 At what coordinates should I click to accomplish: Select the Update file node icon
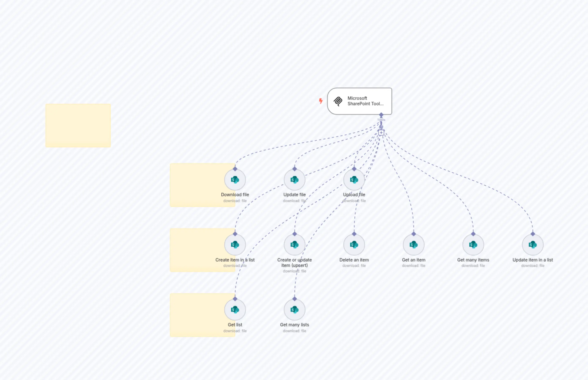pyautogui.click(x=294, y=180)
